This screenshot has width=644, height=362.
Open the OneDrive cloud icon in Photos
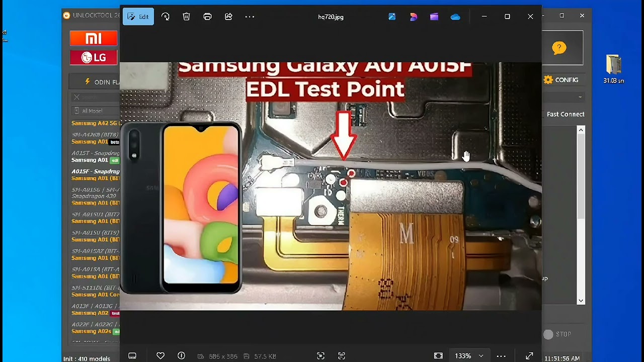click(x=455, y=17)
